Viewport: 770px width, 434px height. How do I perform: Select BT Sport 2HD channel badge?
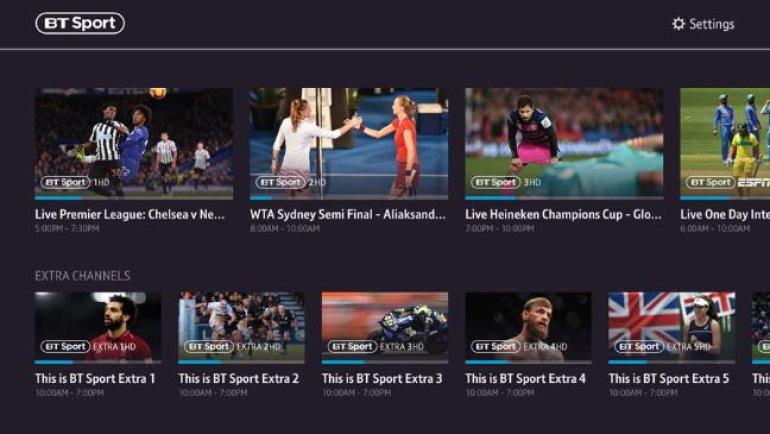pyautogui.click(x=291, y=182)
